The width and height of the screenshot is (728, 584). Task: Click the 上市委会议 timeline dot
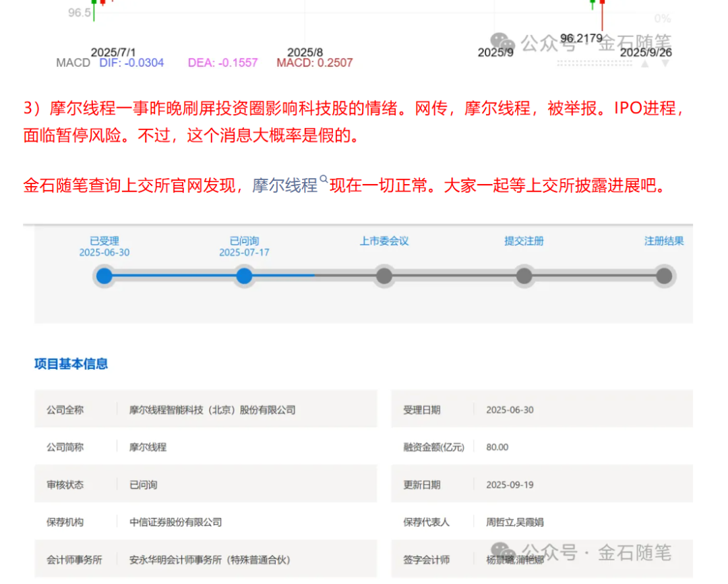pyautogui.click(x=384, y=276)
